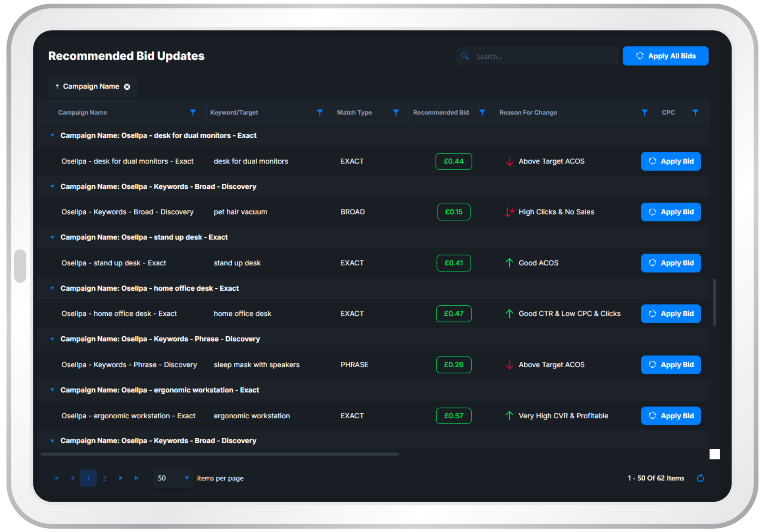
Task: Click the Match Type filter funnel icon
Action: coord(396,113)
